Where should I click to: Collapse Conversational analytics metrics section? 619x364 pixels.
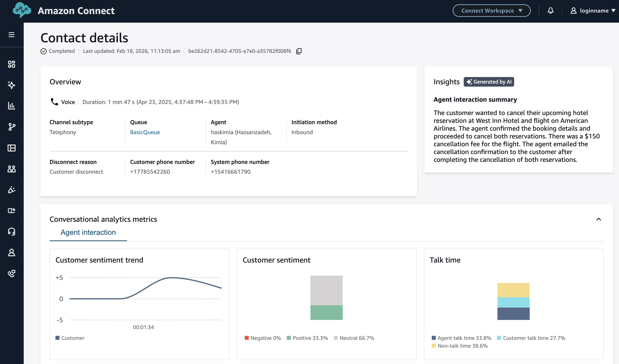599,219
